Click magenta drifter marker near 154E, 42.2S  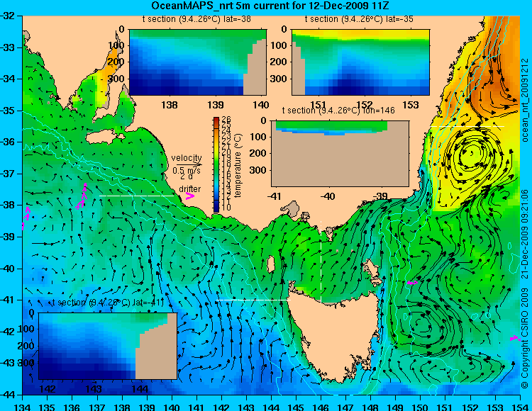[515, 338]
